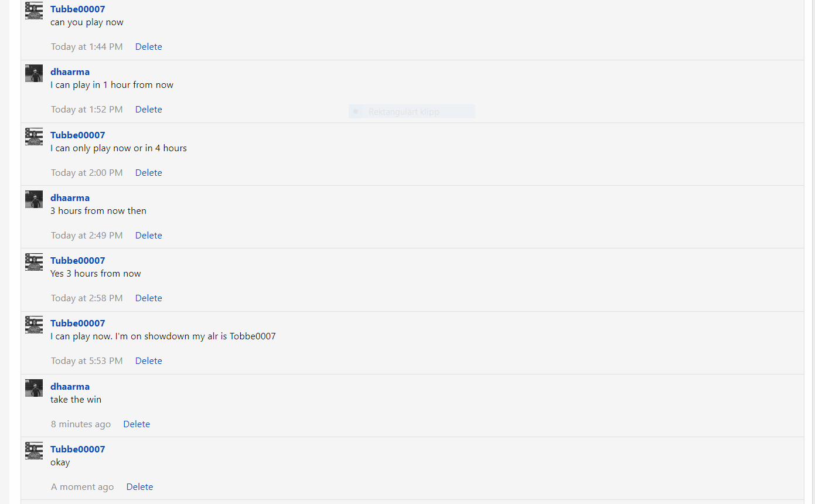Click dhaarma avatar on 'take the win' message

(x=34, y=388)
